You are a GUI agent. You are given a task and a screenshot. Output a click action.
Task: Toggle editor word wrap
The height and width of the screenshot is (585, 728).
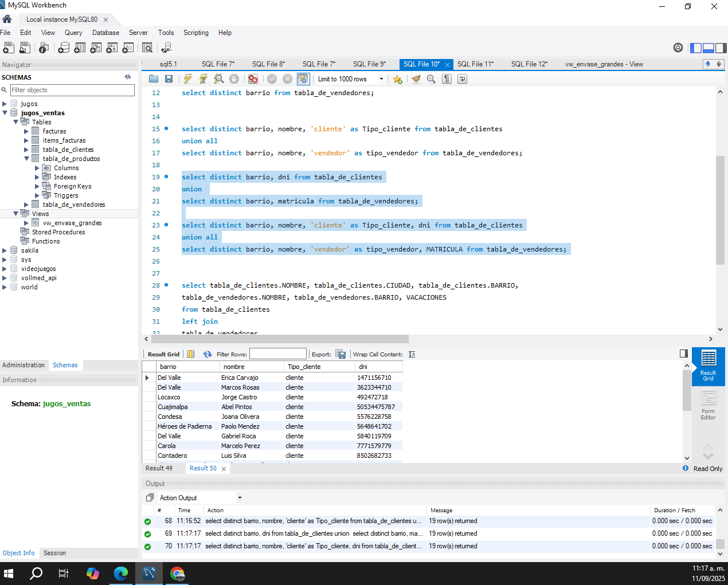(462, 79)
